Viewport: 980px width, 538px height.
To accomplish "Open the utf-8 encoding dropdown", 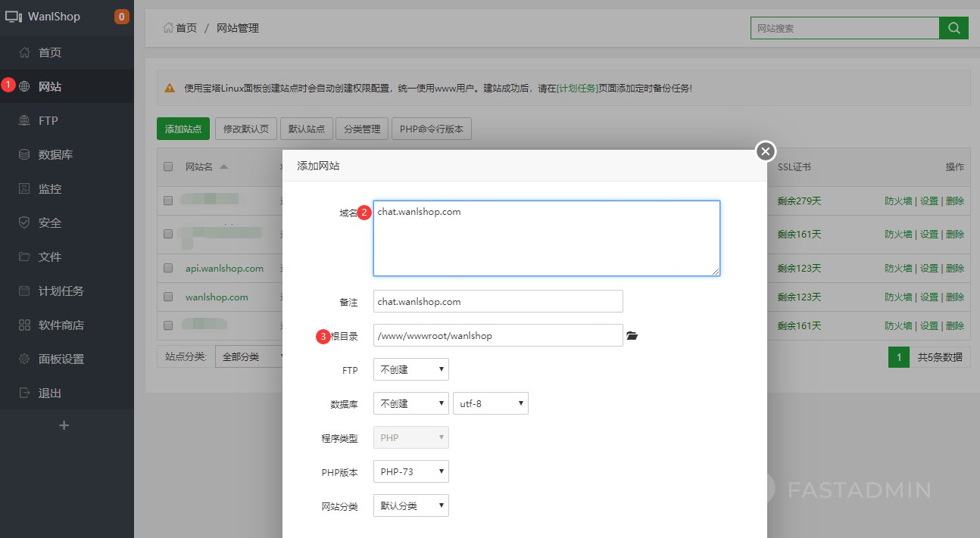I will click(490, 404).
